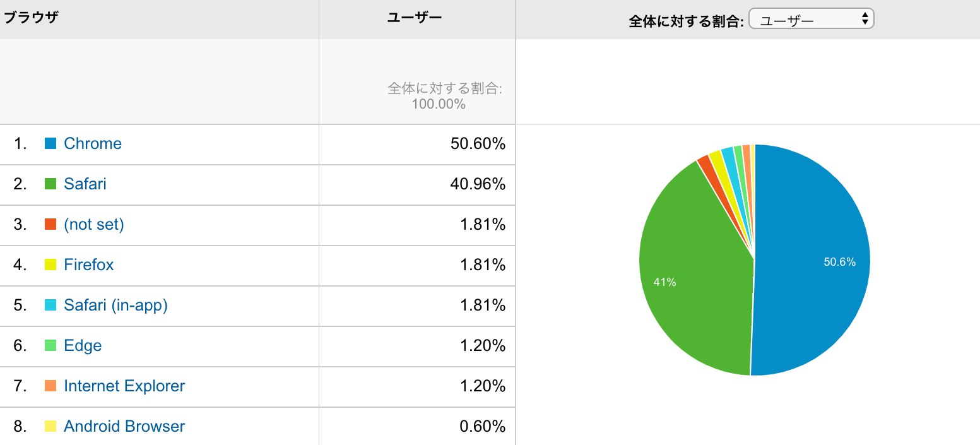Open the Safari (in-app) link
The height and width of the screenshot is (445, 980).
115,306
